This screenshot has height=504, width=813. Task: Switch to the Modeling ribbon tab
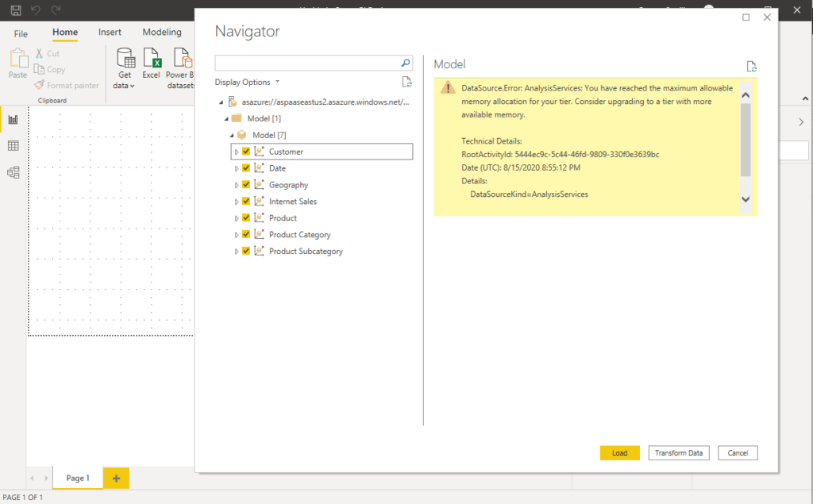point(162,32)
